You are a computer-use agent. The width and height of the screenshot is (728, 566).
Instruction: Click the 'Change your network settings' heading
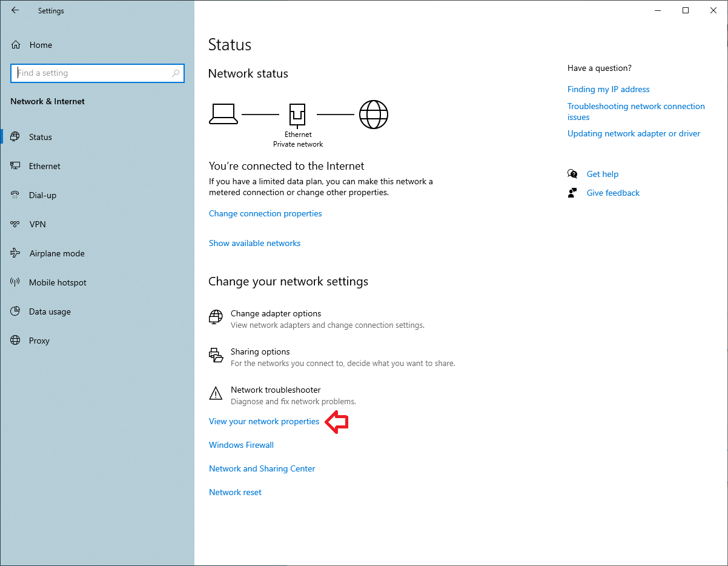click(x=288, y=282)
